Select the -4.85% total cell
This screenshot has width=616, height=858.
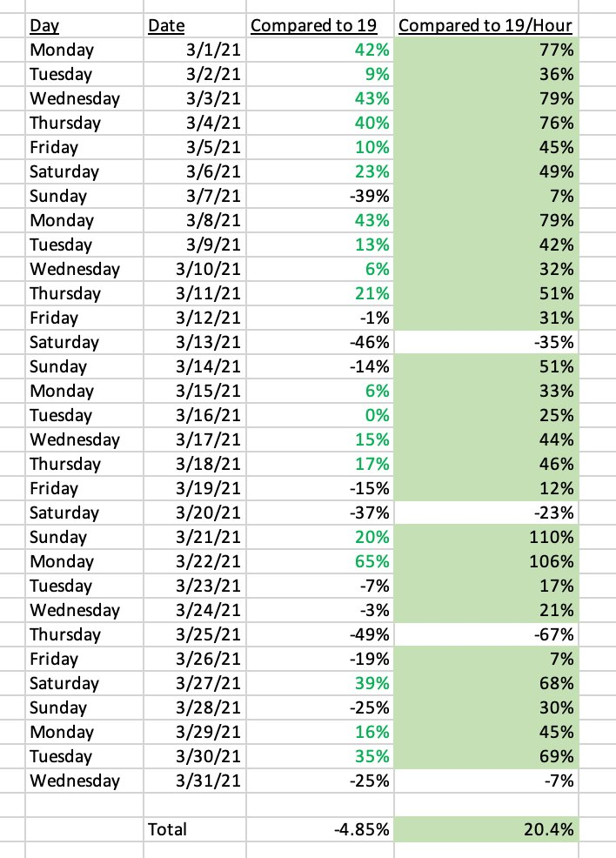[x=320, y=829]
